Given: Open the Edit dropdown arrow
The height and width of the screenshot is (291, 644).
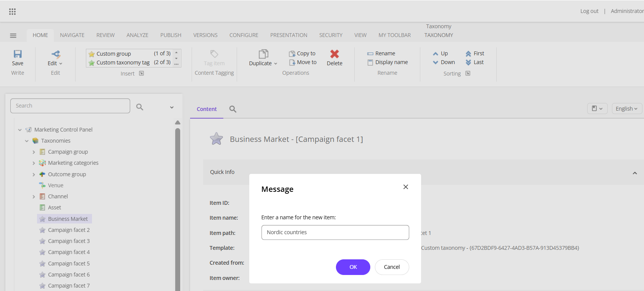Looking at the screenshot, I should coord(61,64).
